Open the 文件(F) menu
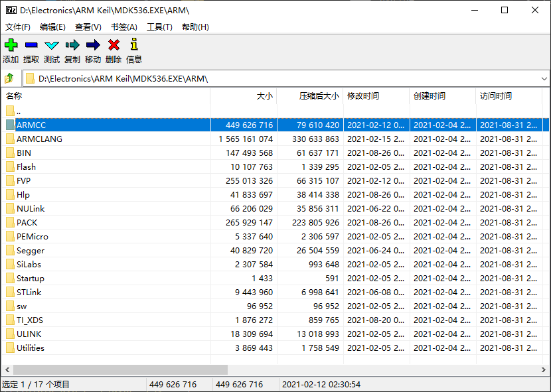The image size is (551, 392). [x=17, y=27]
